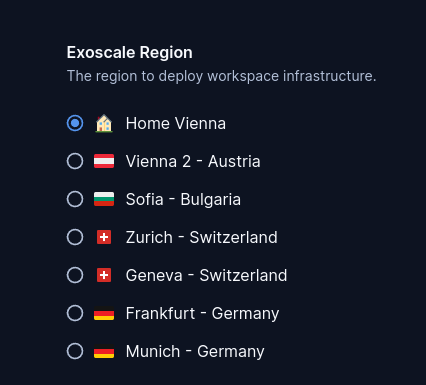Click the Swiss flag beside Zurich
Viewport: 426px width, 385px height.
[x=104, y=237]
